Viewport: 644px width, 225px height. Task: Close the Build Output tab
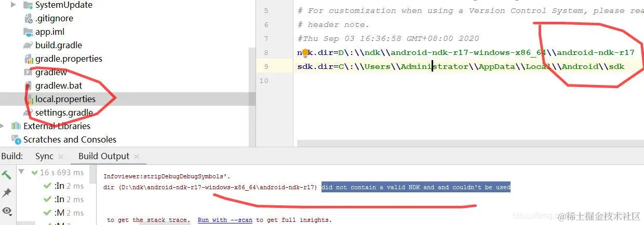click(136, 156)
